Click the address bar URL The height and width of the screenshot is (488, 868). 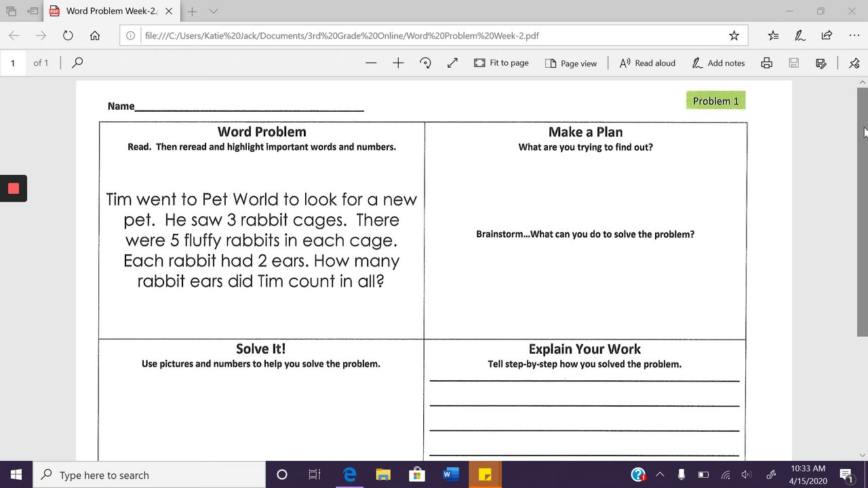(x=342, y=35)
